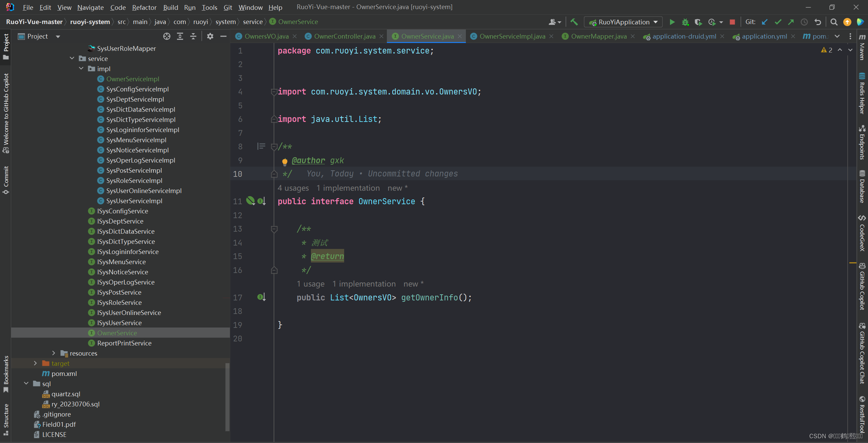
Task: Open the user account dropdown in toolbar
Action: [x=555, y=22]
